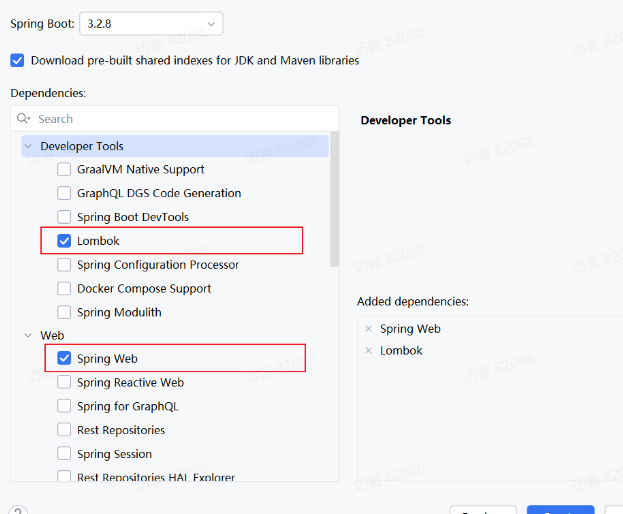Select the Developer Tools tree item
The width and height of the screenshot is (623, 514).
[175, 146]
